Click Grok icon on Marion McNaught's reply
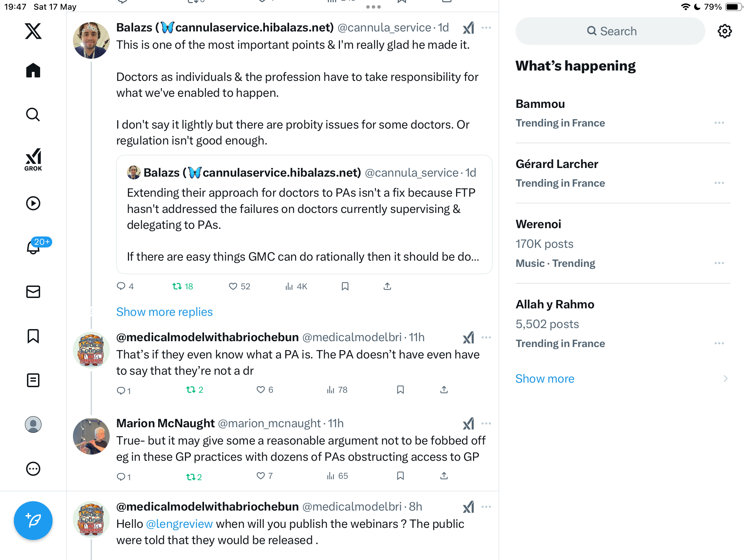This screenshot has width=747, height=560. [x=469, y=423]
